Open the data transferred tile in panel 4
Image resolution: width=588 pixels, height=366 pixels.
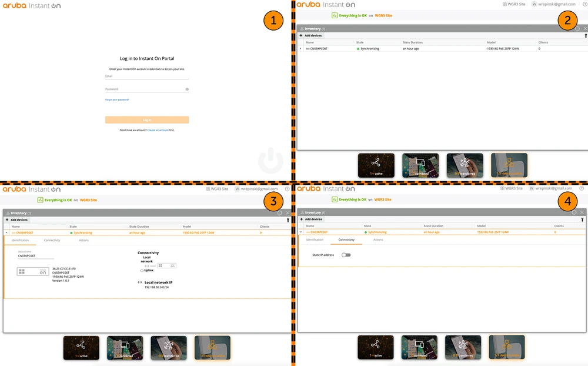coord(463,347)
